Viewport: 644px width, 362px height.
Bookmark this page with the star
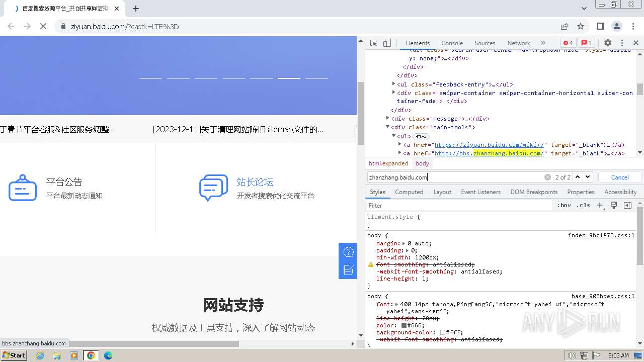coord(581,26)
